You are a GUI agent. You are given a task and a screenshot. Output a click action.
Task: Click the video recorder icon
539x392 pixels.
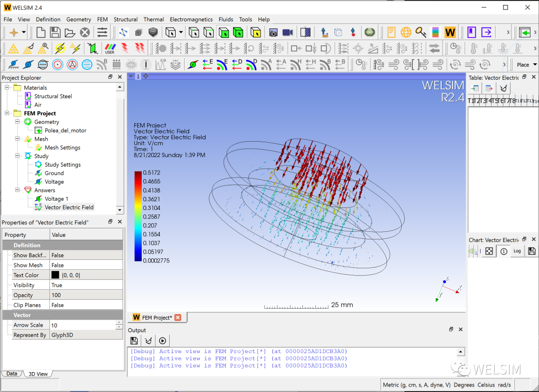coord(288,32)
